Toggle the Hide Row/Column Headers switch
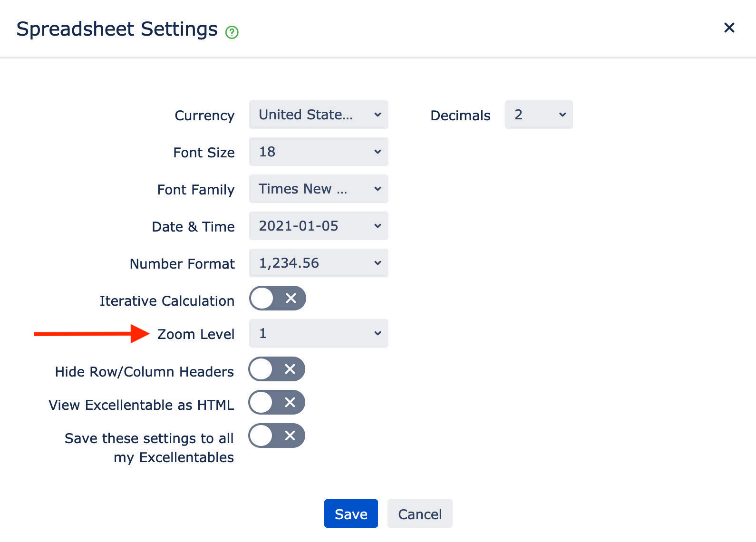This screenshot has width=756, height=542. pos(277,369)
